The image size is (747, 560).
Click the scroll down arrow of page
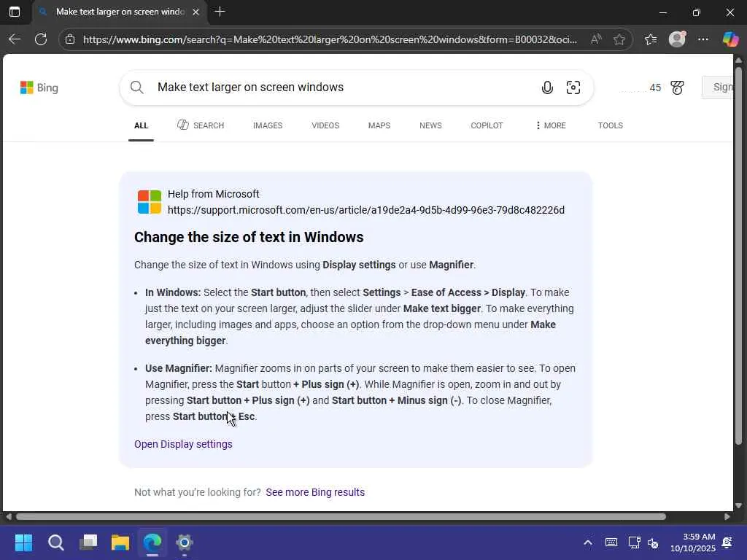[738, 506]
